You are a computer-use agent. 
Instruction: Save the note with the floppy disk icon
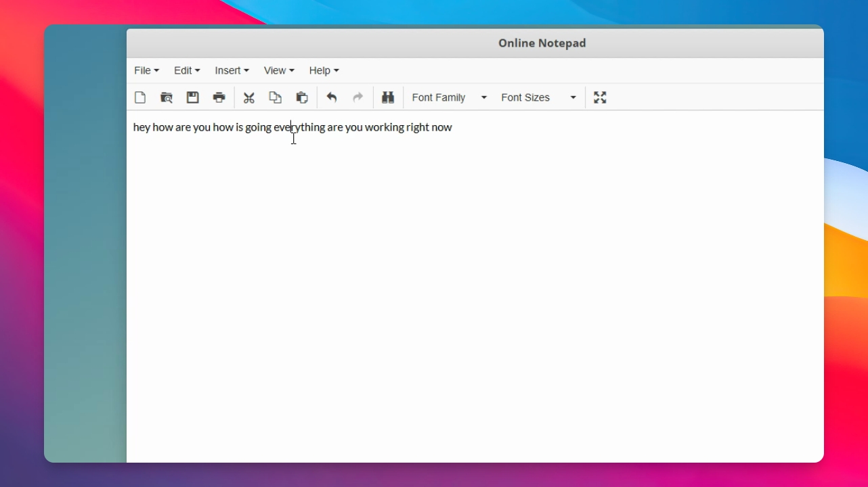pos(193,97)
